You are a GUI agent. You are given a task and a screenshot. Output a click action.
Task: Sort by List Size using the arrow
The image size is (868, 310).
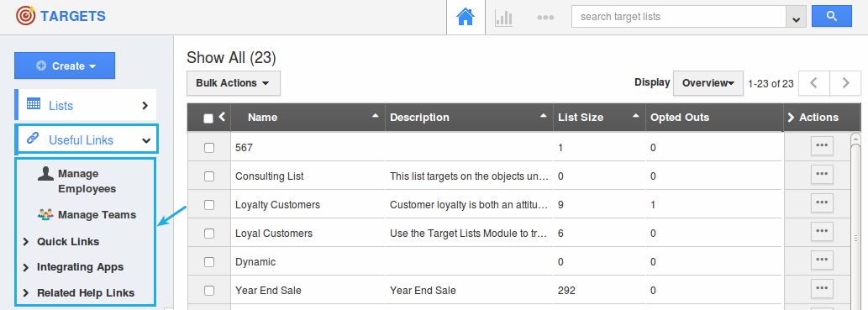pos(636,115)
